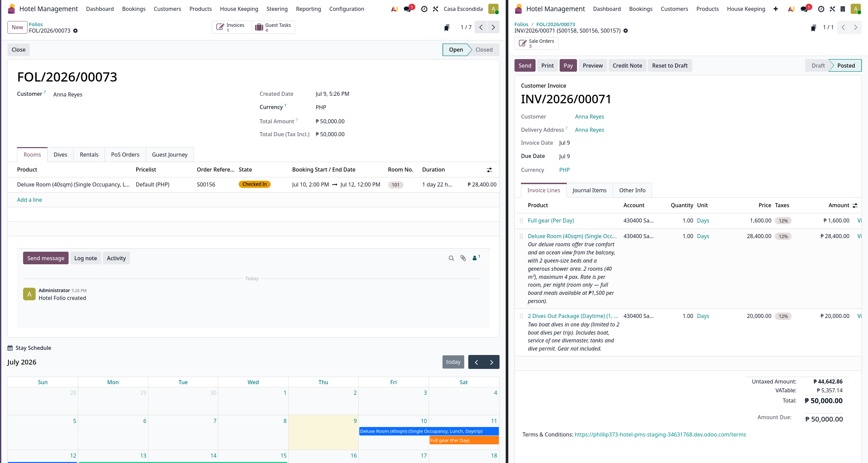Viewport: 868px width, 463px height.
Task: Switch to Guest Journey tab
Action: tap(169, 155)
